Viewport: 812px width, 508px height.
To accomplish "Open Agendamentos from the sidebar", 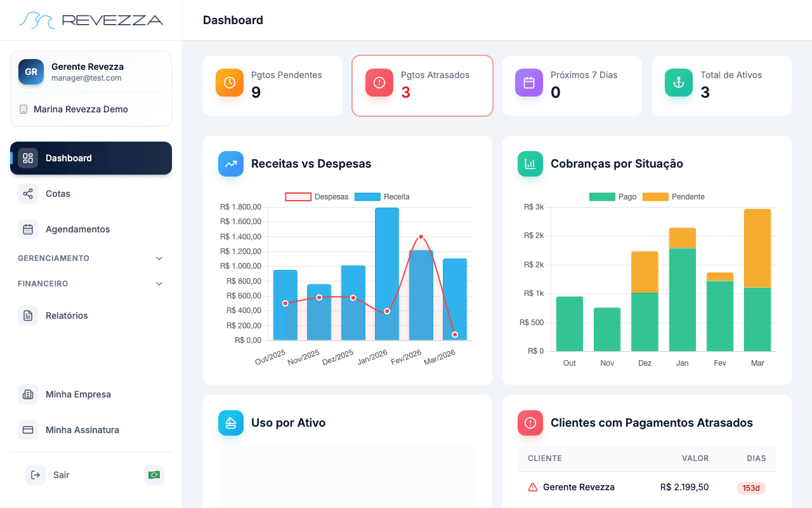I will click(91, 229).
